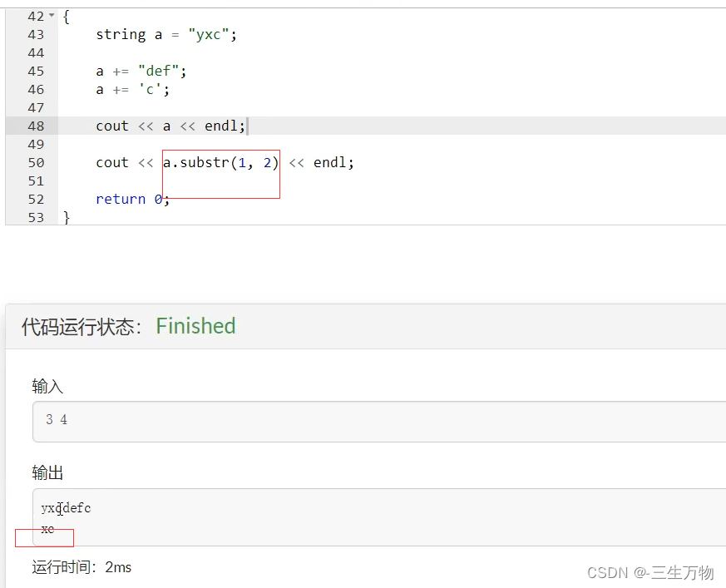Click line number 50 in gutter
The image size is (726, 588).
tap(36, 162)
